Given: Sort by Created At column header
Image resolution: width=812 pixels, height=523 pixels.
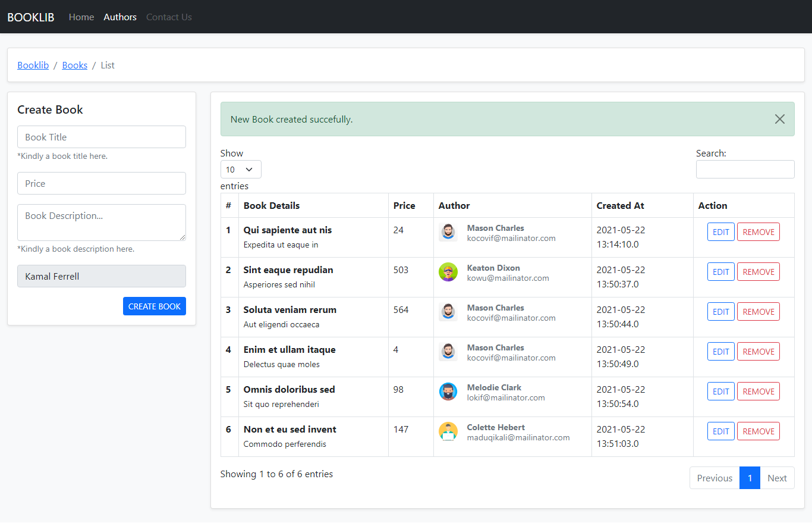Looking at the screenshot, I should click(x=643, y=205).
